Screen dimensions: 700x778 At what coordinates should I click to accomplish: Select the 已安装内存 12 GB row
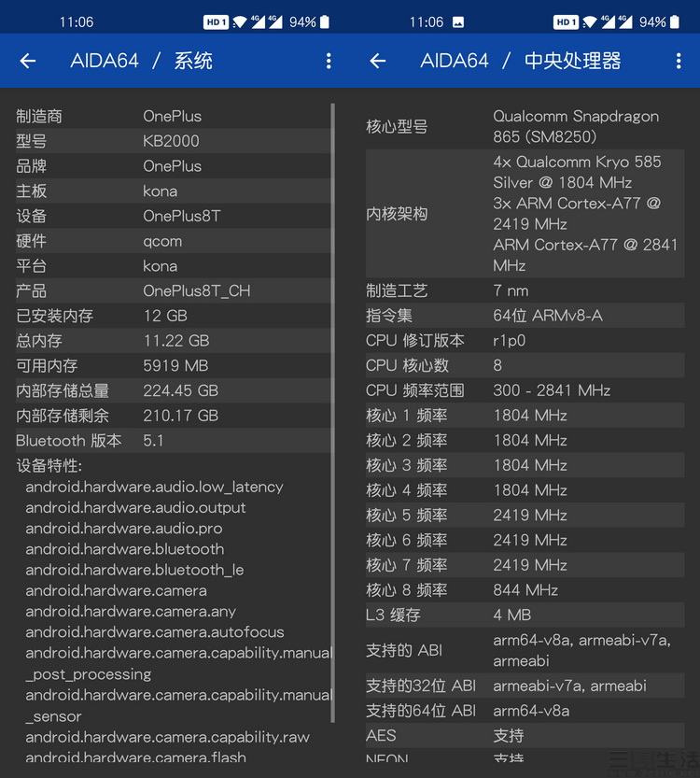173,316
